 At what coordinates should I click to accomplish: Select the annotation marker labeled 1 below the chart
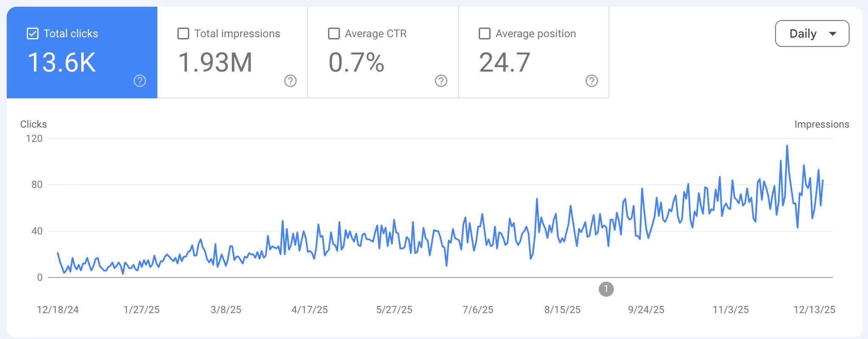(606, 289)
